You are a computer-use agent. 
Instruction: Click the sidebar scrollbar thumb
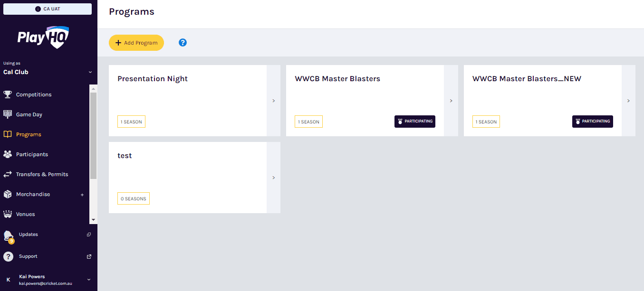[x=94, y=135]
